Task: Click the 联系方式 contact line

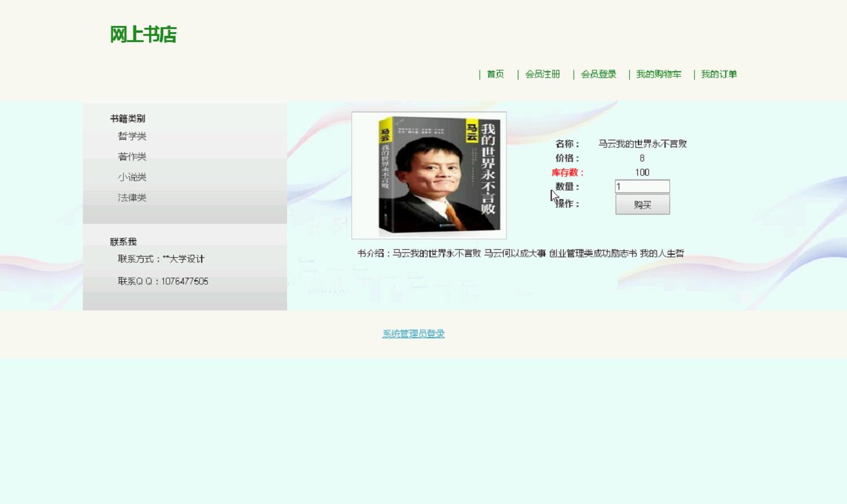Action: click(161, 259)
